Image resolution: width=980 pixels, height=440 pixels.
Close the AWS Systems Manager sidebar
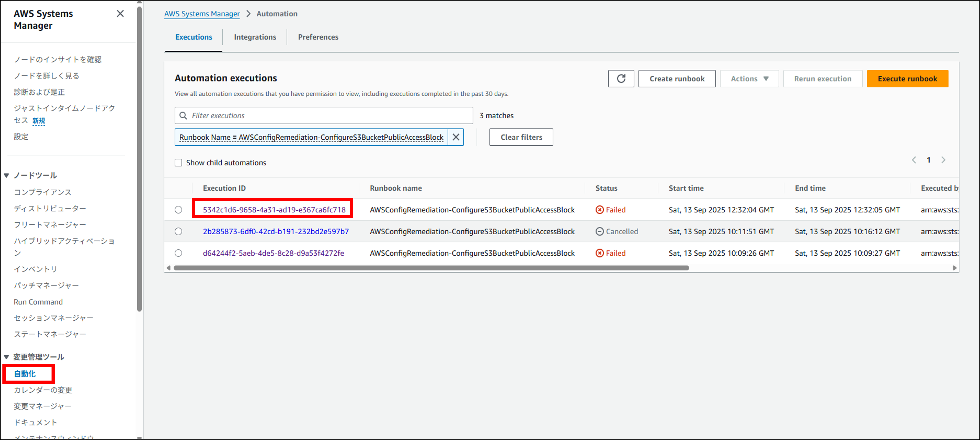(x=120, y=14)
